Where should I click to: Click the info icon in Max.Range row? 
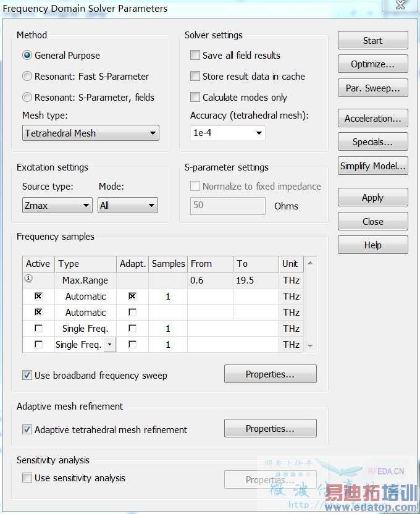point(28,279)
